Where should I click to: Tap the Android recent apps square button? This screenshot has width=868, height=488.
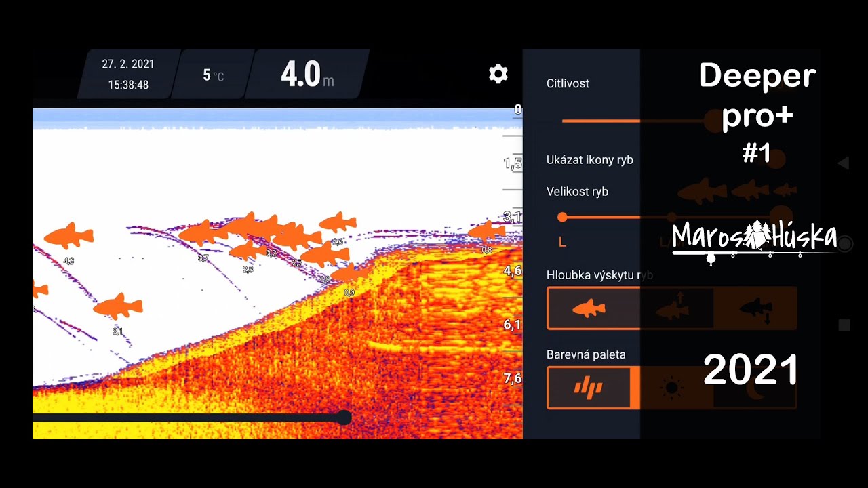[844, 325]
